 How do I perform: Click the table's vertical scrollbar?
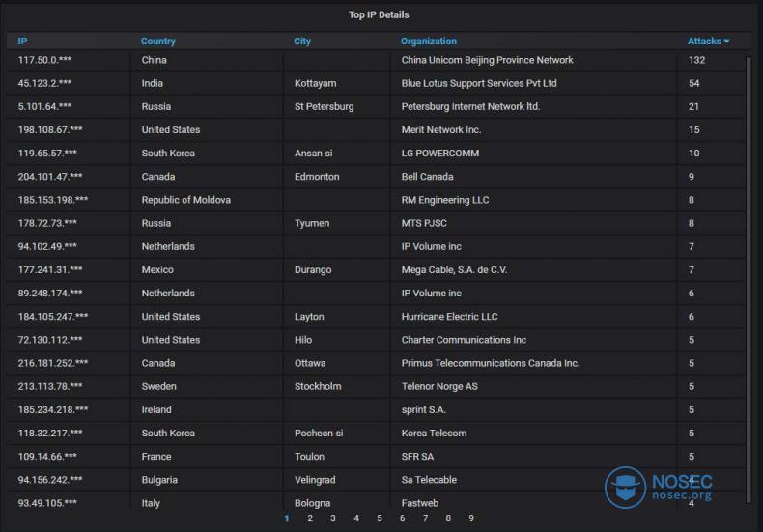click(749, 280)
